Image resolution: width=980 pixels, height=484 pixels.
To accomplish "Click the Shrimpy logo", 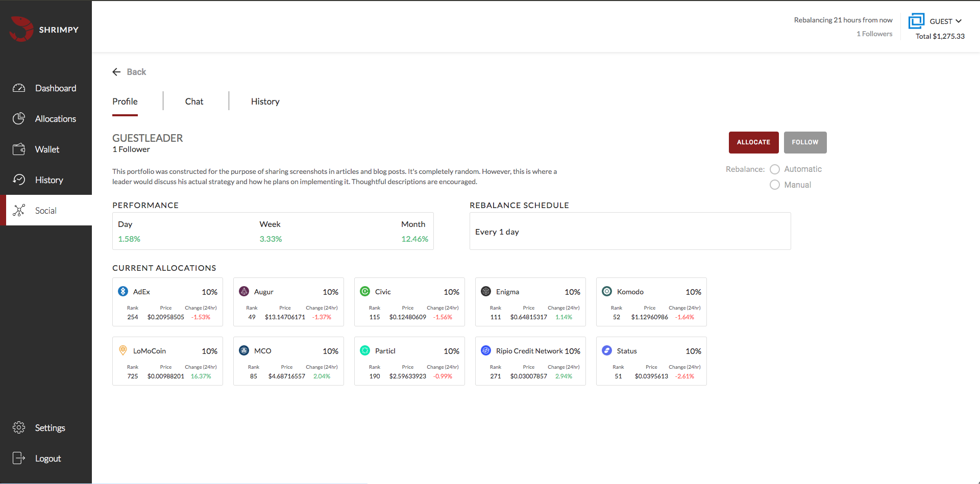I will pos(21,29).
